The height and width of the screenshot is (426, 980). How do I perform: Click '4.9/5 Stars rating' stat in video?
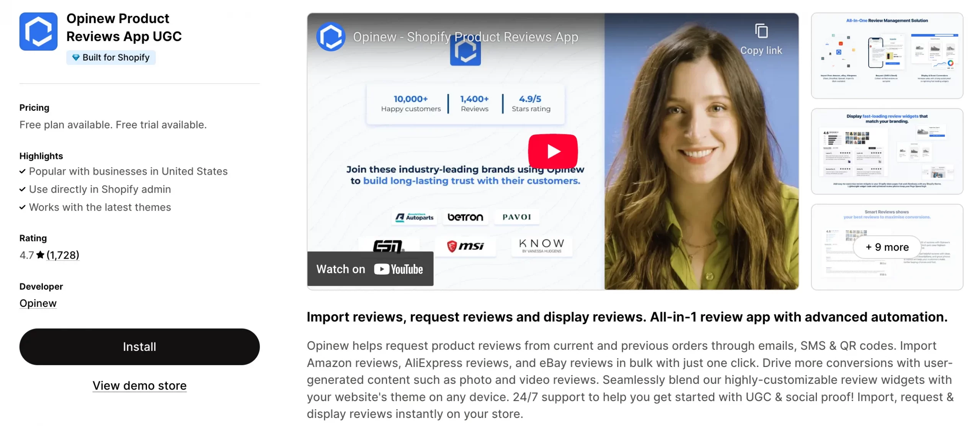pos(531,104)
